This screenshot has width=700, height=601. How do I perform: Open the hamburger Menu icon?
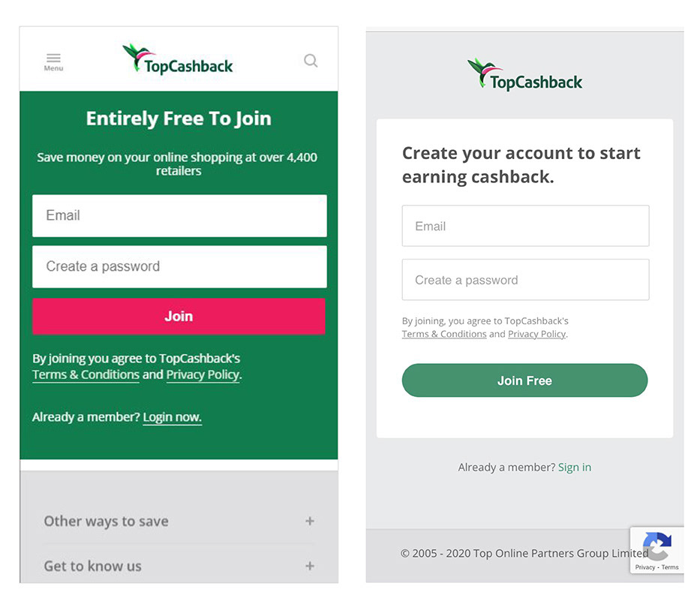pos(53,62)
